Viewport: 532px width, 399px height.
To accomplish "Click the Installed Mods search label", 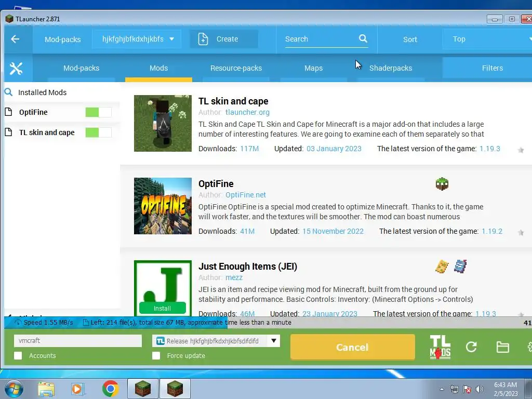I will 43,92.
